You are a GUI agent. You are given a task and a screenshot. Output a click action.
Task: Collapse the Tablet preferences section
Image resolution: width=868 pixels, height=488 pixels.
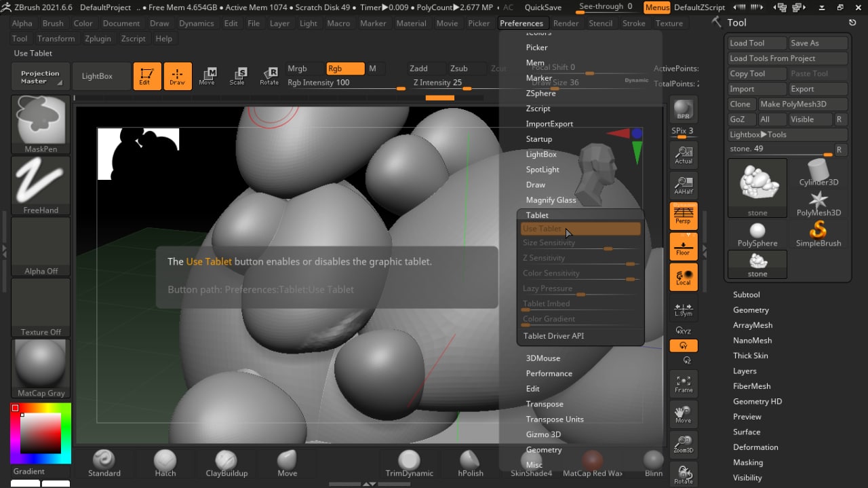point(537,215)
